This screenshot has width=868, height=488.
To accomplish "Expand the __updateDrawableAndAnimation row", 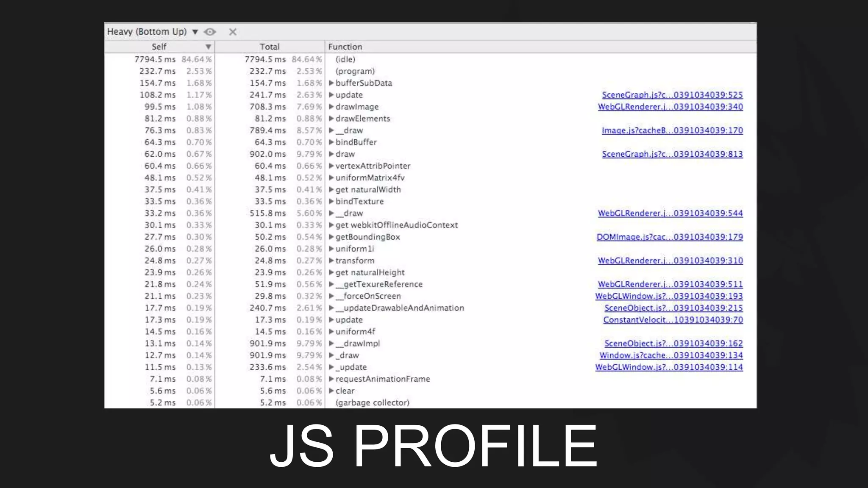I will coord(331,308).
